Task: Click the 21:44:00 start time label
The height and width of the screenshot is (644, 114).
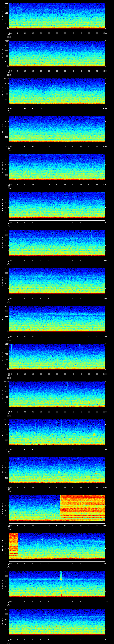Action: click(9, 33)
